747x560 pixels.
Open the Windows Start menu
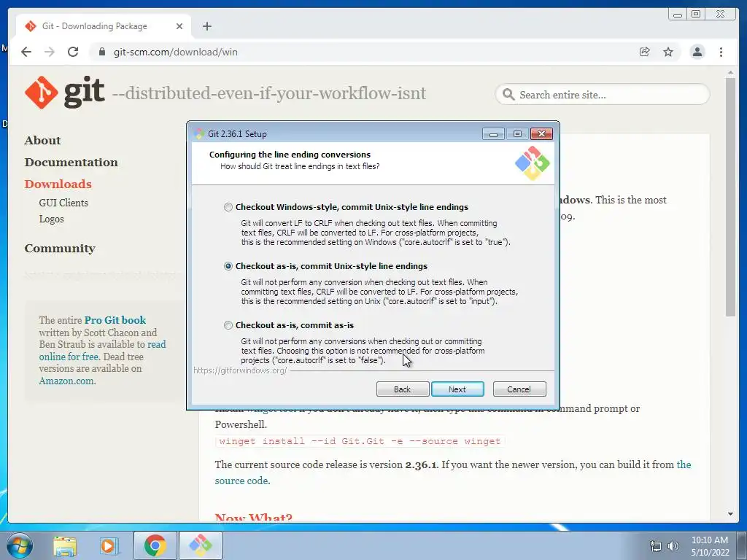click(20, 545)
